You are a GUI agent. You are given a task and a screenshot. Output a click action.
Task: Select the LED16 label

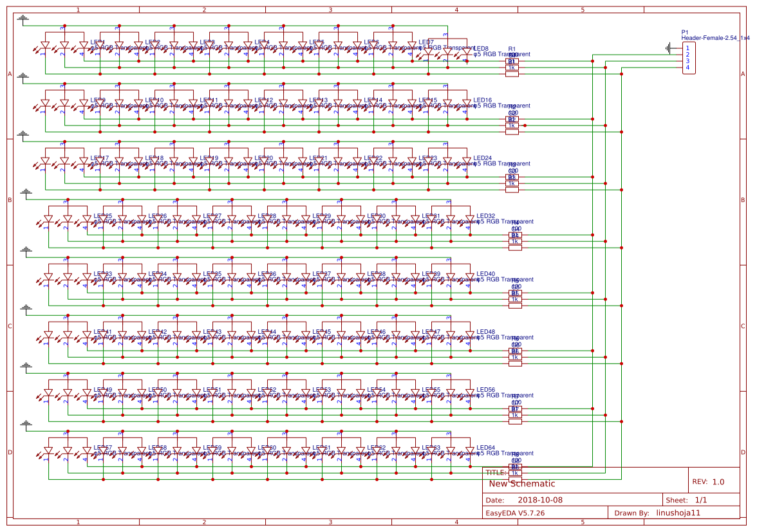pyautogui.click(x=482, y=100)
